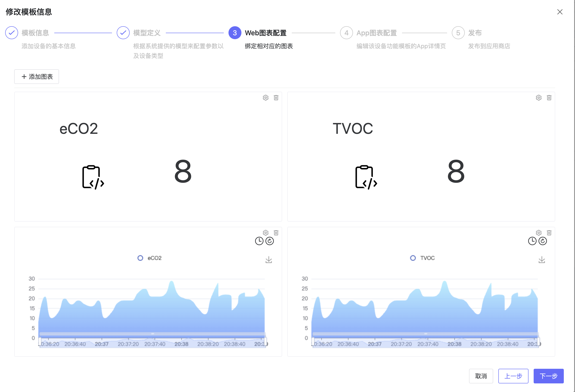This screenshot has height=392, width=575.
Task: Click the clock icon on the TVOC chart
Action: [532, 241]
